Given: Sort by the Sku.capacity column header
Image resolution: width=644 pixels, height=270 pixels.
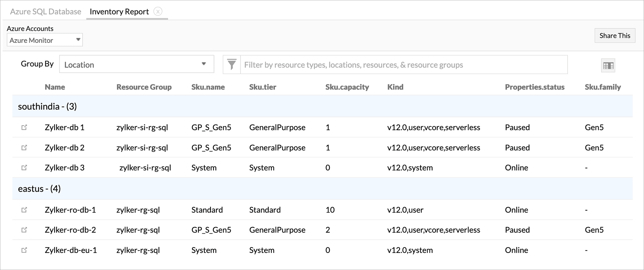Looking at the screenshot, I should (x=347, y=87).
